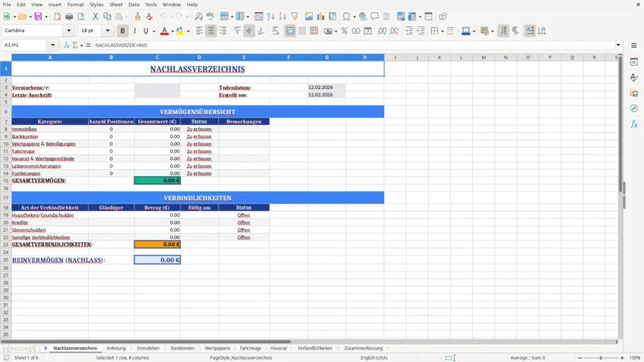Open the sidebar Properties panel
644x362 pixels.
tap(634, 62)
